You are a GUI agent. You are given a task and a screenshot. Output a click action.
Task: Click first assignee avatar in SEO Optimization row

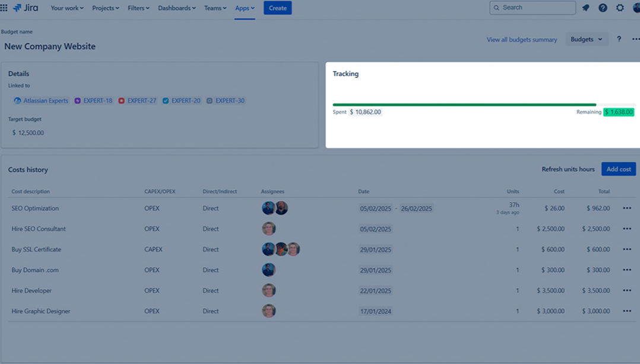[x=268, y=208]
